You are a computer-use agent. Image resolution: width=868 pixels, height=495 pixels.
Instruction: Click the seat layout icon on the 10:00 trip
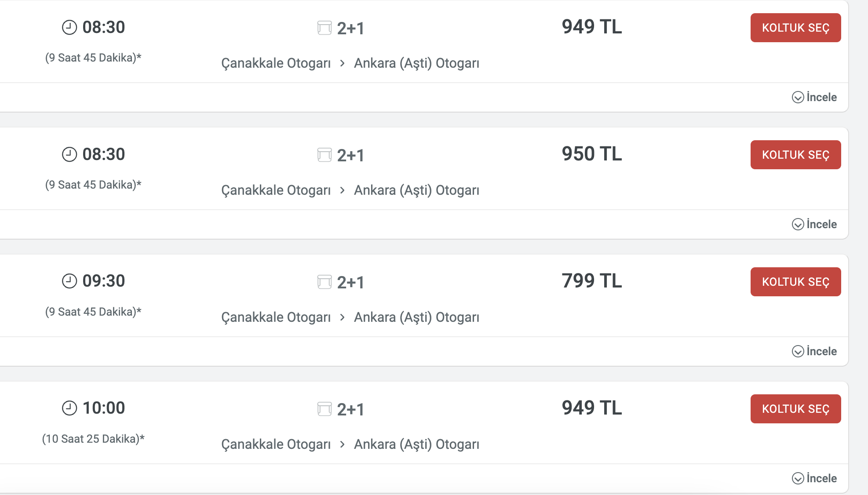325,409
